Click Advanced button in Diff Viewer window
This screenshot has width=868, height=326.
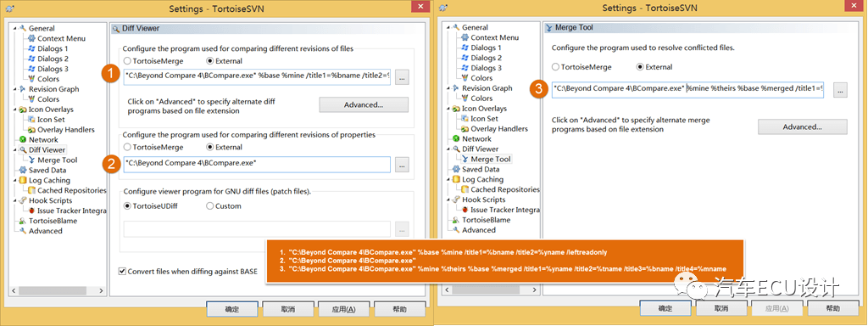[x=364, y=104]
